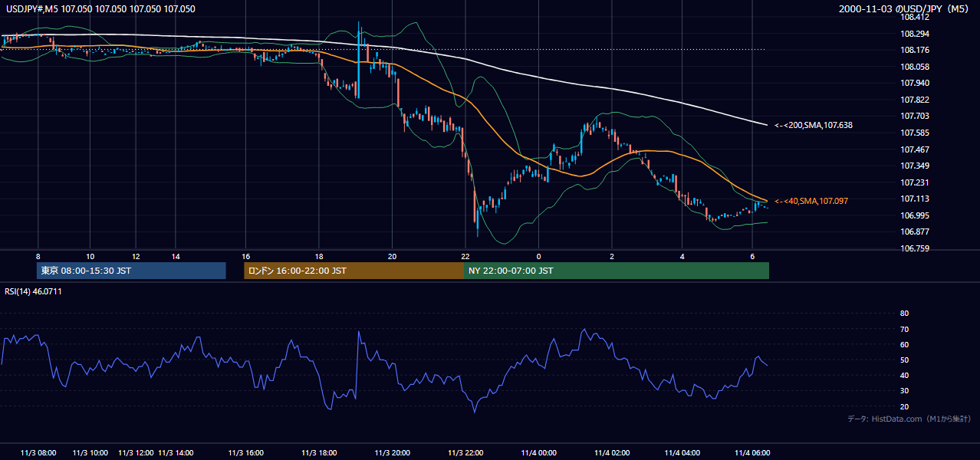
Task: Click the HistData.com data source credit
Action: (909, 419)
